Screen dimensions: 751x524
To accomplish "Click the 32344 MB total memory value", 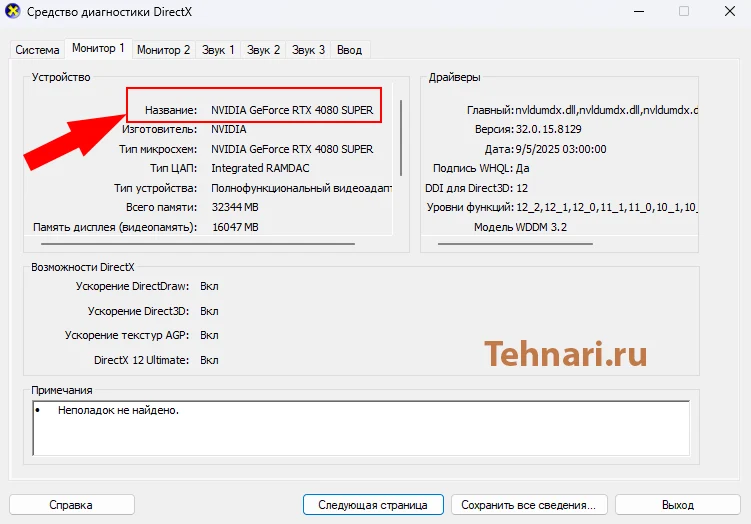I will click(x=235, y=207).
